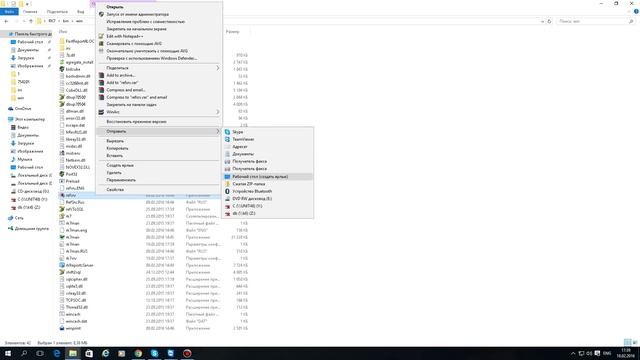Select the rk7man.eng file
The image size is (640, 360).
coord(76,231)
